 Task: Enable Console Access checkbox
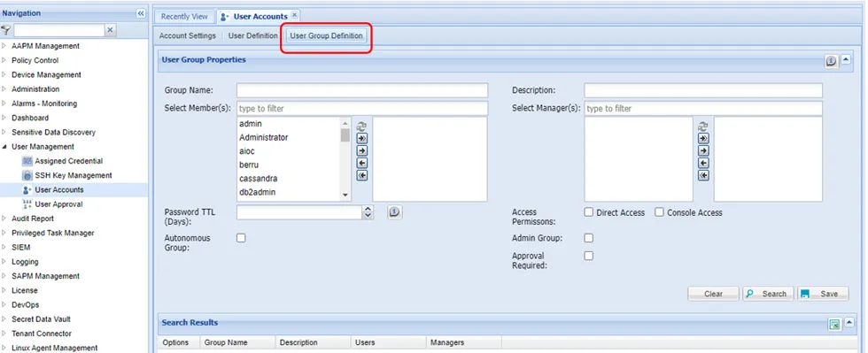659,212
